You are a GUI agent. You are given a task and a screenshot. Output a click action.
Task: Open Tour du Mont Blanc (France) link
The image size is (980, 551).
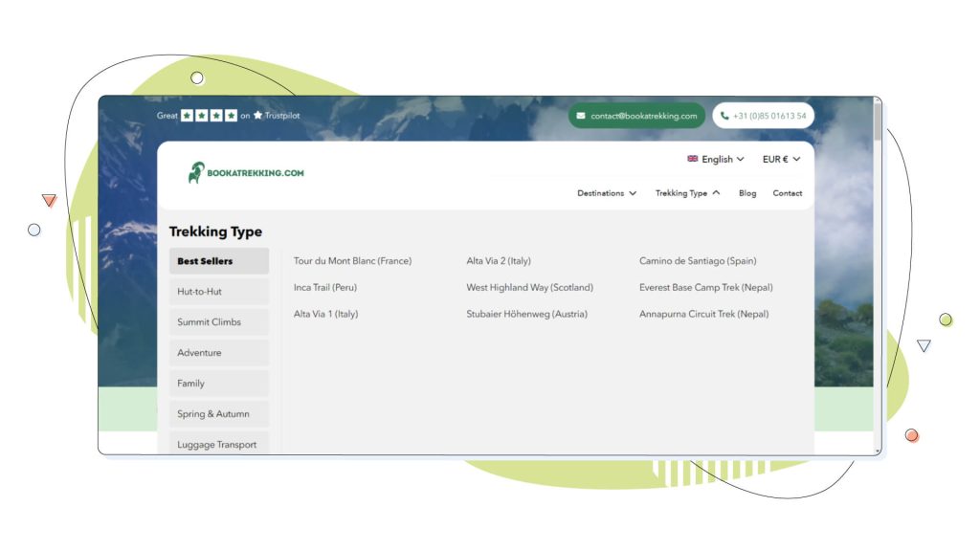point(352,261)
